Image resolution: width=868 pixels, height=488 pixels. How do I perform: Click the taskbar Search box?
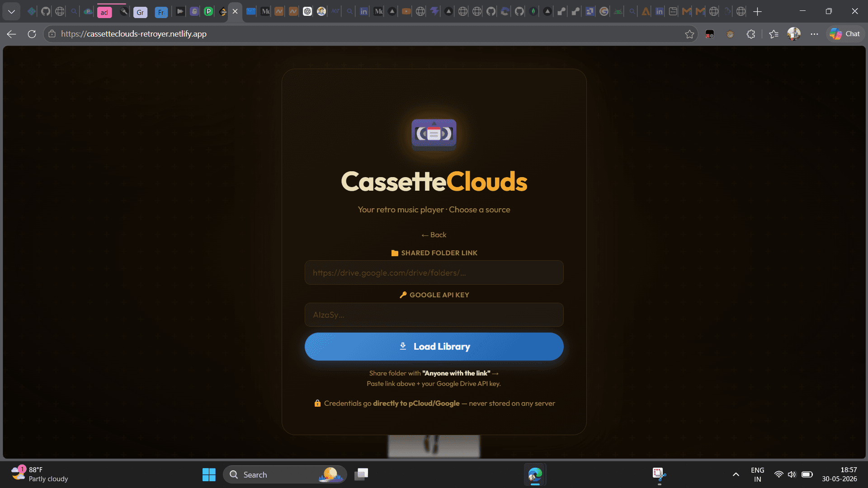(x=285, y=474)
